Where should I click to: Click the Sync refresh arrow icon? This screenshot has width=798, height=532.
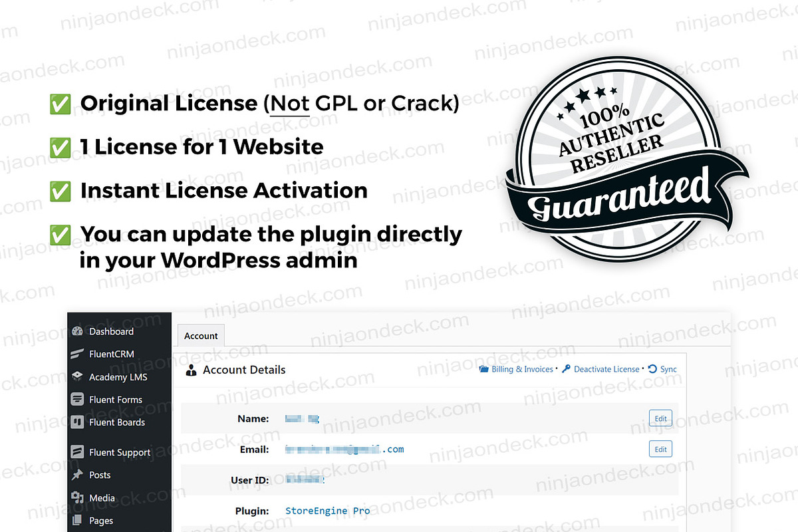pyautogui.click(x=652, y=369)
